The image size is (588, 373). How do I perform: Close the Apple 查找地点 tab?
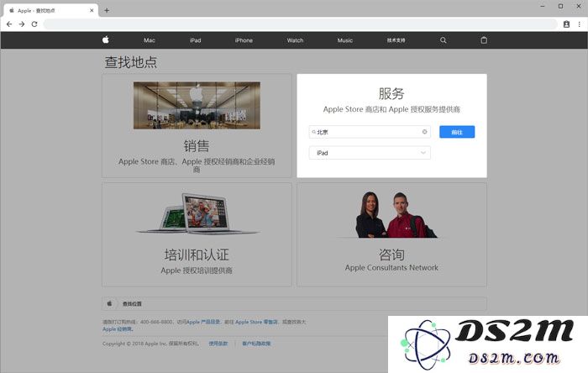[92, 10]
